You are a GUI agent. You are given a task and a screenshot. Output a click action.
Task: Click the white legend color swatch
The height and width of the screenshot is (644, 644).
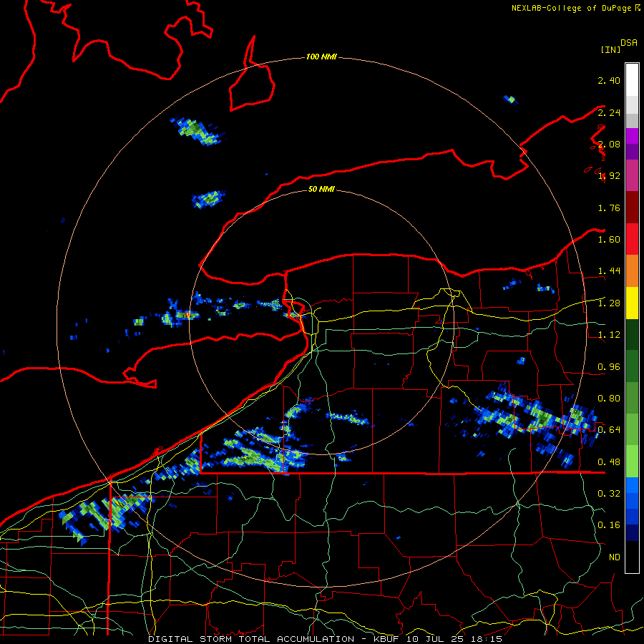[632, 80]
